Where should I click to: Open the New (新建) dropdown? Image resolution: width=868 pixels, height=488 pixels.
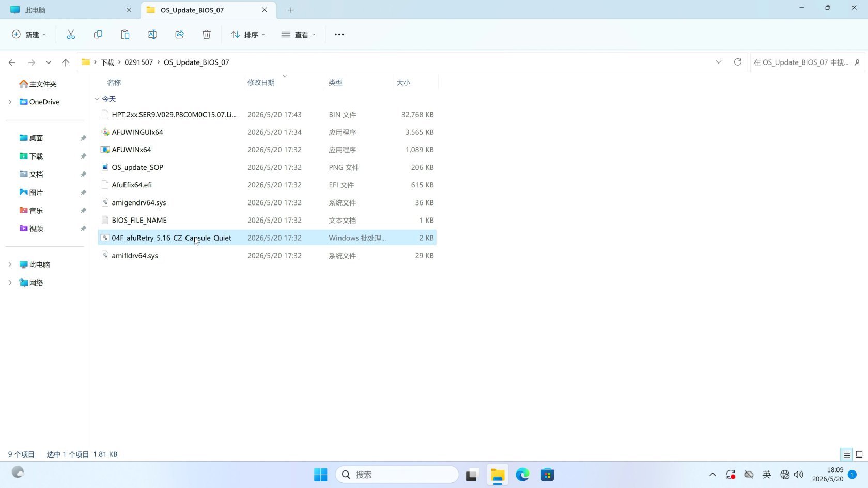click(x=29, y=34)
